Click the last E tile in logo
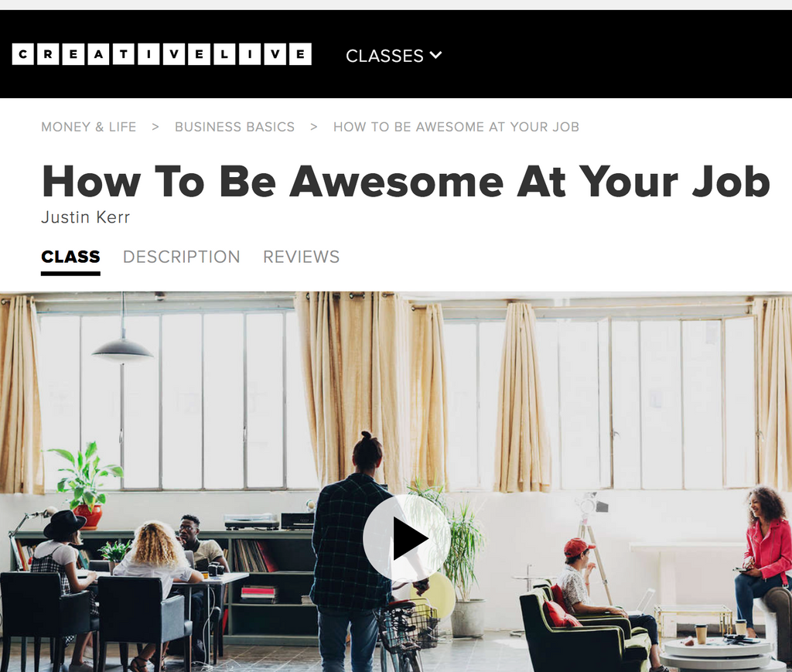Viewport: 792px width, 672px height. coord(301,55)
